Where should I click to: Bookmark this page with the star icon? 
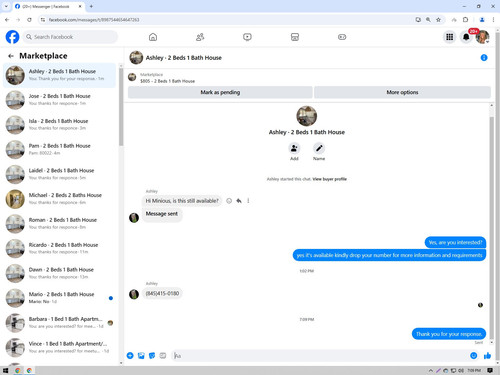point(438,20)
